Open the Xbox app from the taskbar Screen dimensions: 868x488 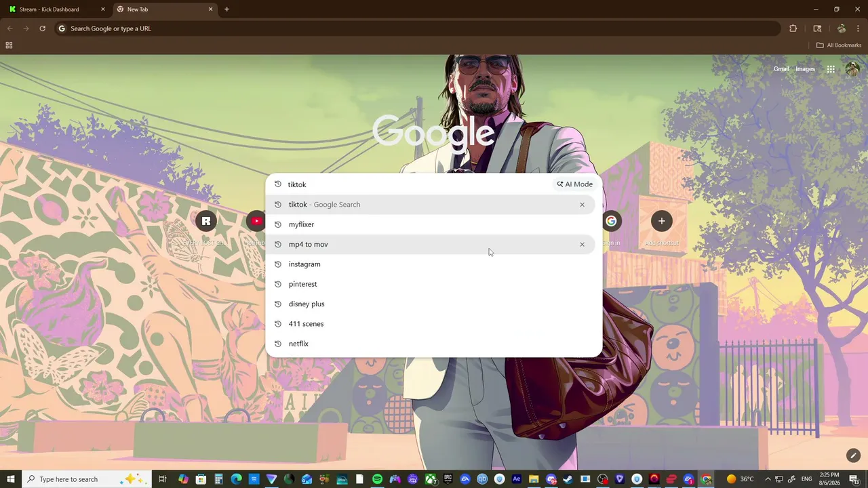(x=430, y=479)
